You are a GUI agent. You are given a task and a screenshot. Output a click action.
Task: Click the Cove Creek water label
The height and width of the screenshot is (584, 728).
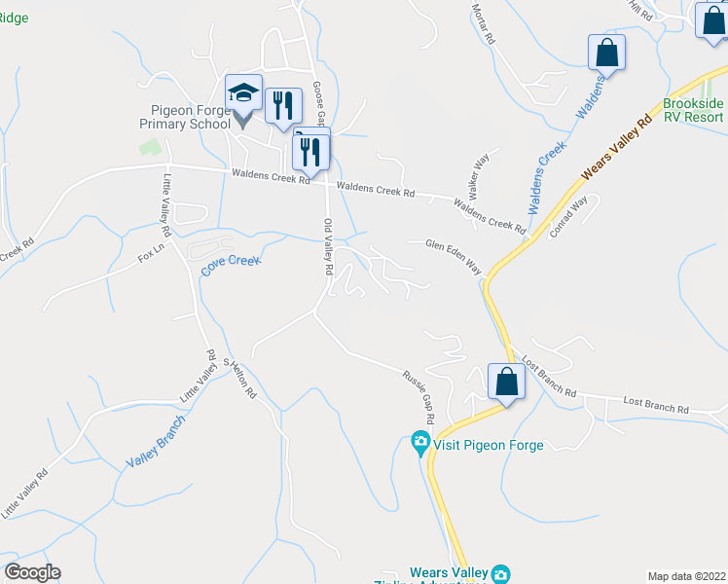coord(231,266)
